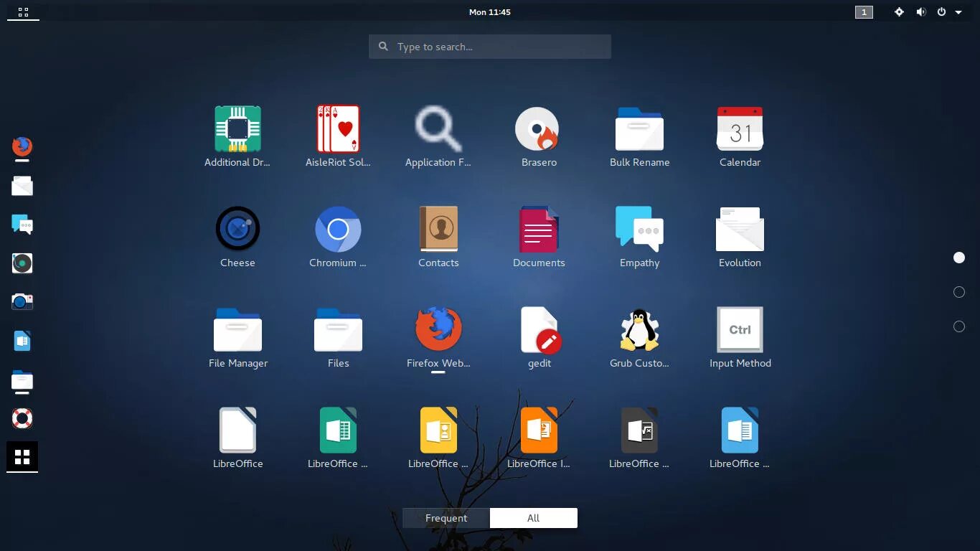Image resolution: width=980 pixels, height=551 pixels.
Task: Open Bulk Rename app
Action: [x=639, y=129]
